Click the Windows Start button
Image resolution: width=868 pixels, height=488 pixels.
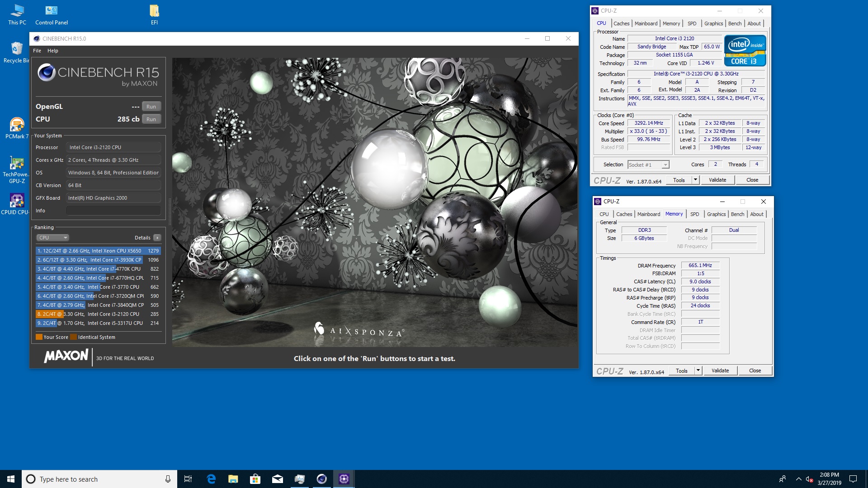point(11,479)
